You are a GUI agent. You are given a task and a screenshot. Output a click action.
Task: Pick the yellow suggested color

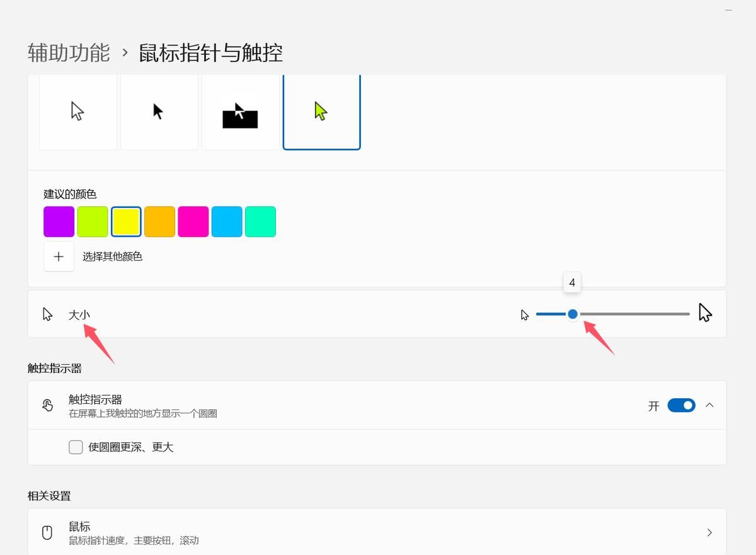pos(126,222)
